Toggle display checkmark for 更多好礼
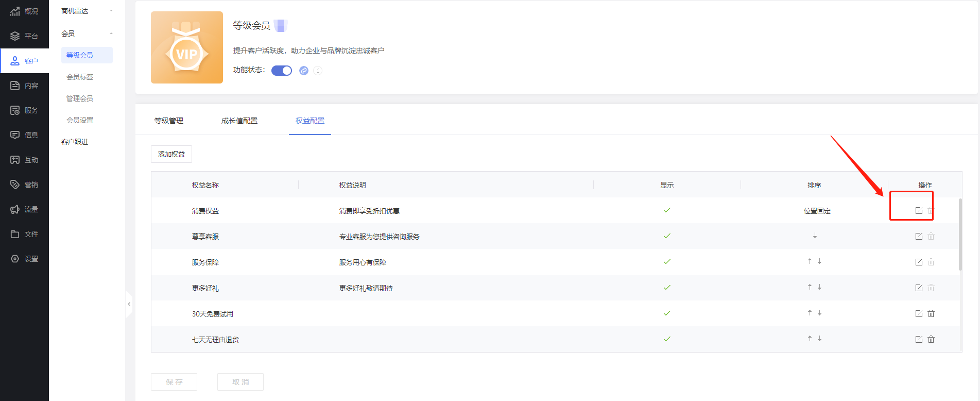 point(667,288)
